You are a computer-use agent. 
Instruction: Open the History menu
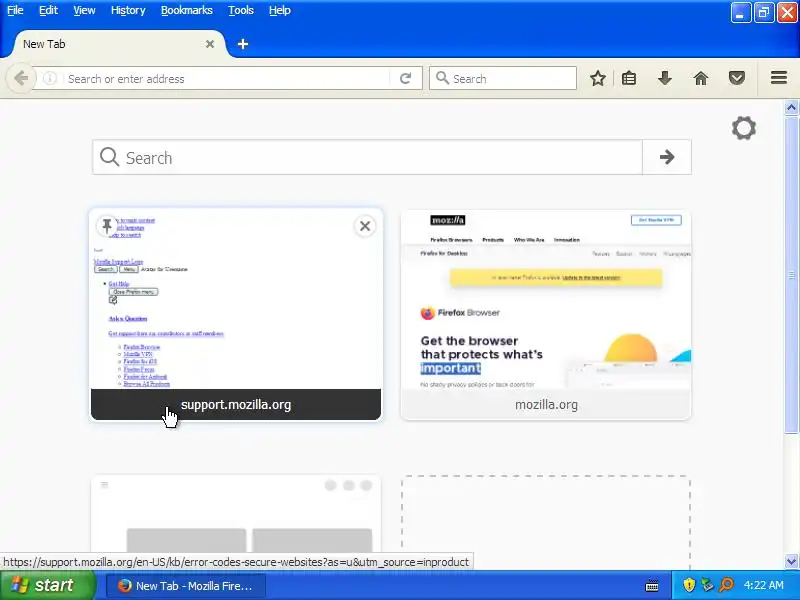pyautogui.click(x=128, y=10)
